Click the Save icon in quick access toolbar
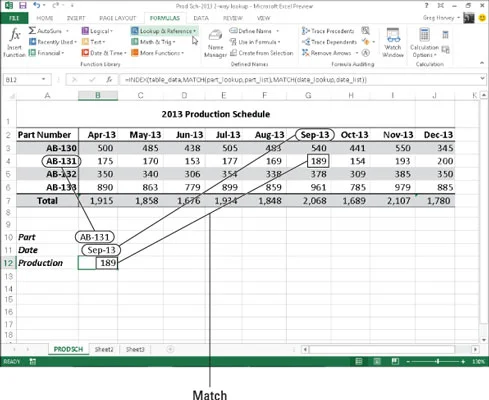489x400 pixels. point(23,5)
